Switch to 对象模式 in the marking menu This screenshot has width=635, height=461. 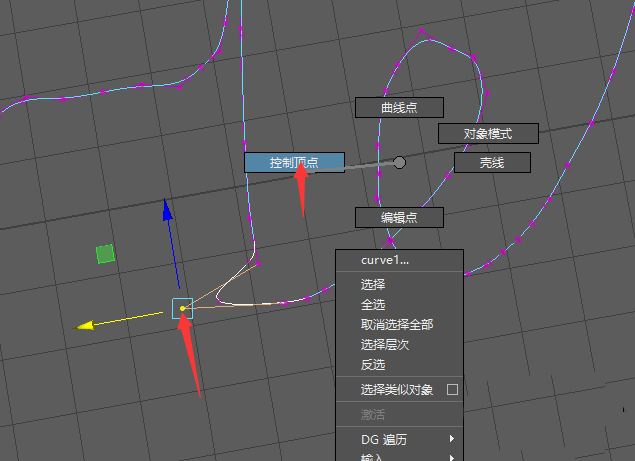(x=488, y=133)
